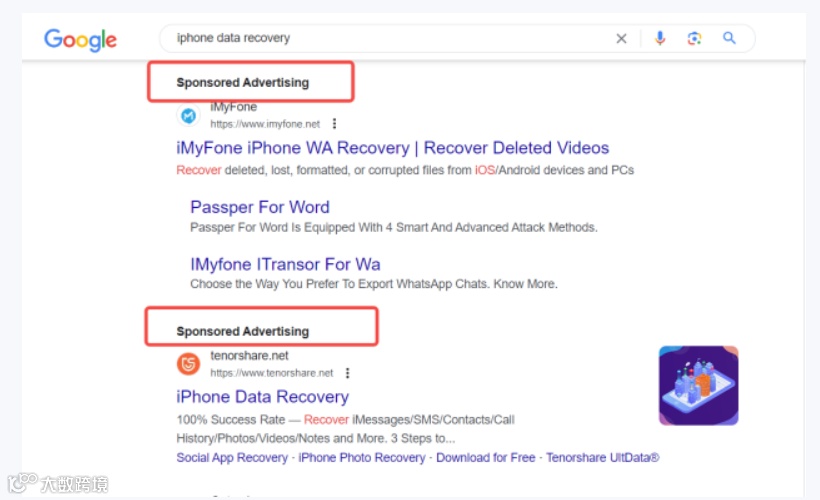Screen dimensions: 820x500
Task: Click the iMyFone site favicon
Action: [x=188, y=115]
